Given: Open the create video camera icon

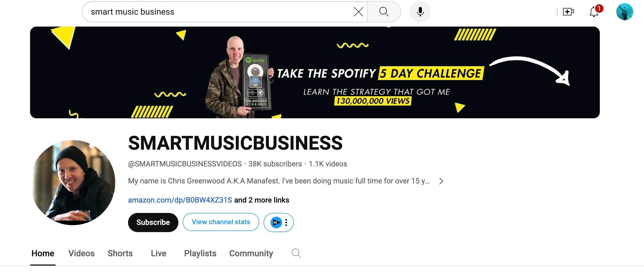Looking at the screenshot, I should pyautogui.click(x=568, y=12).
